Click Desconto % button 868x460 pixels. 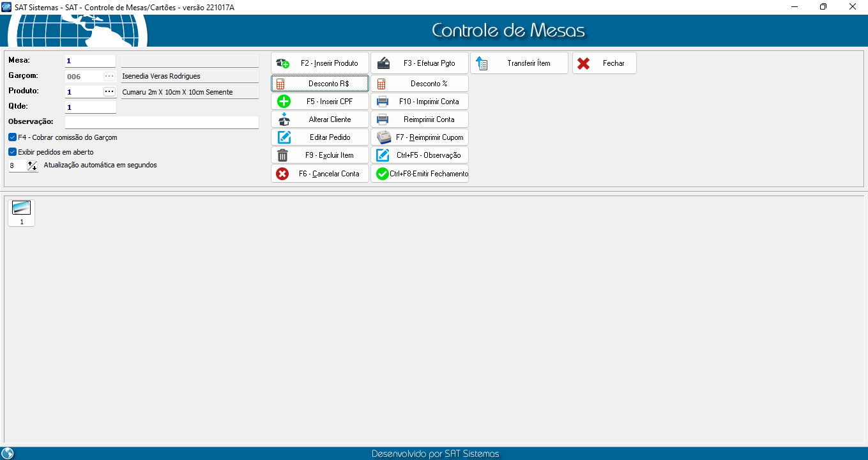coord(419,84)
